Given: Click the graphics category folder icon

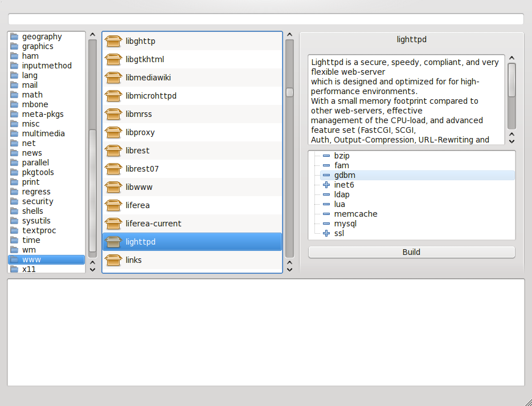Looking at the screenshot, I should tap(14, 46).
